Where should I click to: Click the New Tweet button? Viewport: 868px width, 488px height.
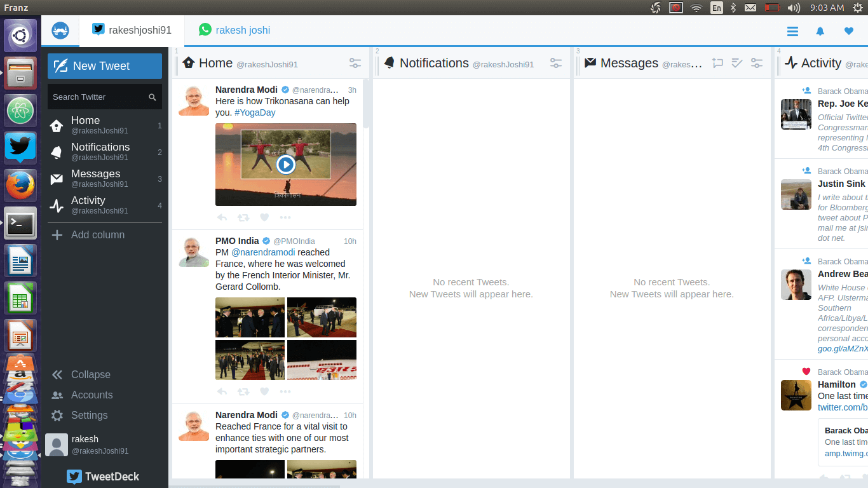click(x=105, y=66)
